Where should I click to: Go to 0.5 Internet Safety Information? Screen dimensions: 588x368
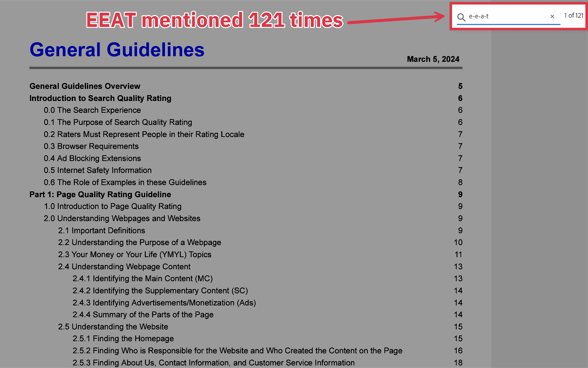pyautogui.click(x=98, y=170)
